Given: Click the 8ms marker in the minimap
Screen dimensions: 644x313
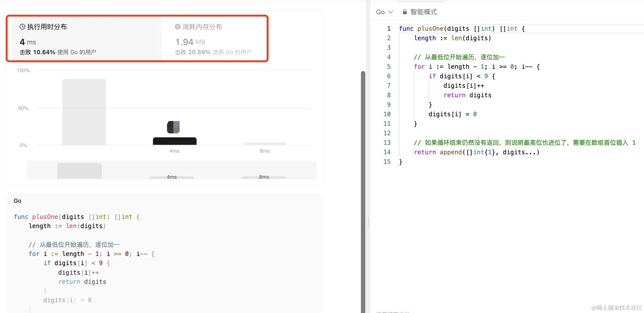Looking at the screenshot, I should pyautogui.click(x=264, y=177).
